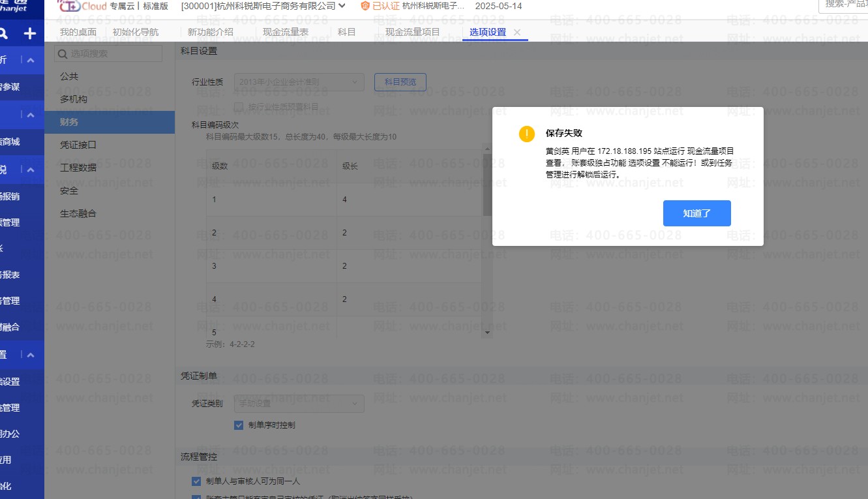Switch to the 我的桌面 tab
The width and height of the screenshot is (868, 499).
pos(78,32)
